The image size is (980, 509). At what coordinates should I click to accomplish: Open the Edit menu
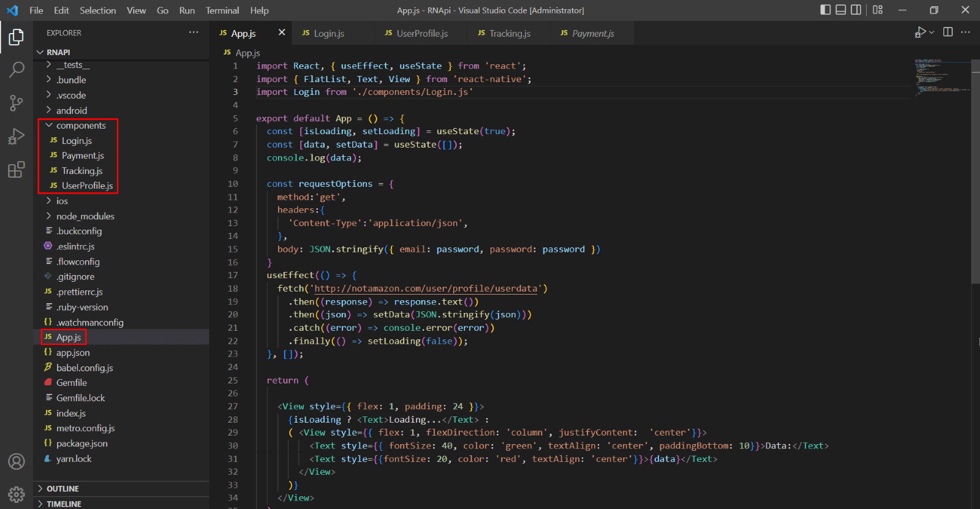point(61,10)
